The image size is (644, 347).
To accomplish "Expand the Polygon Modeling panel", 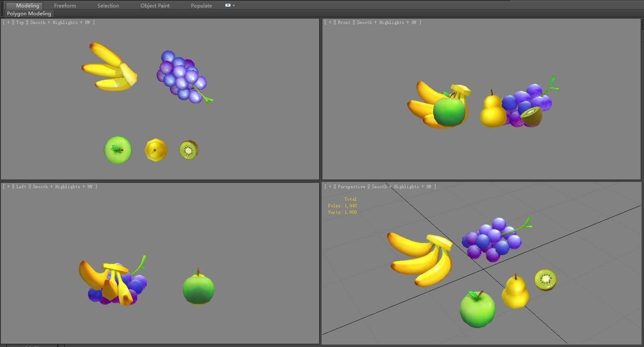I will click(29, 14).
